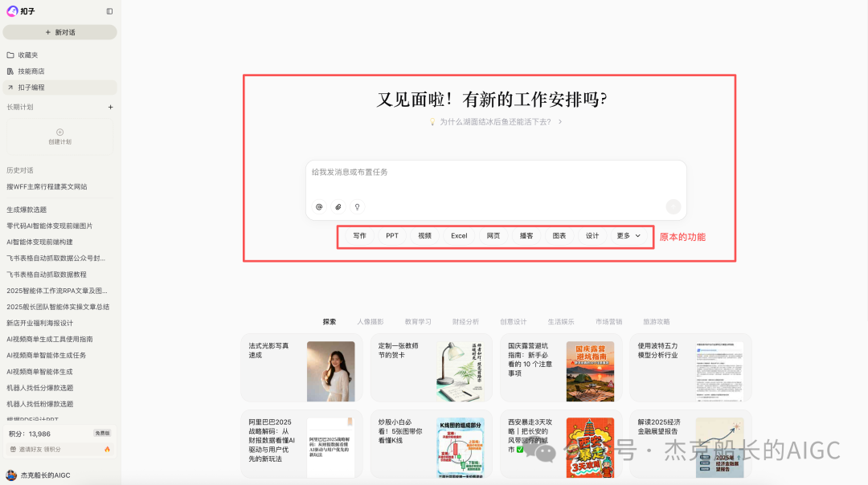Viewport: 868px width, 485px height.
Task: Select the Excel function chip
Action: [459, 235]
